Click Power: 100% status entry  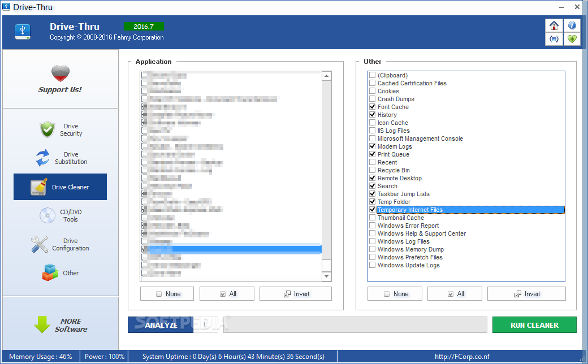click(x=105, y=357)
